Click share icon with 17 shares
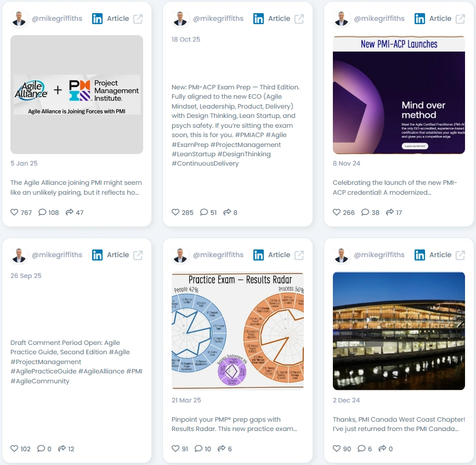Image resolution: width=476 pixels, height=465 pixels. tap(390, 212)
